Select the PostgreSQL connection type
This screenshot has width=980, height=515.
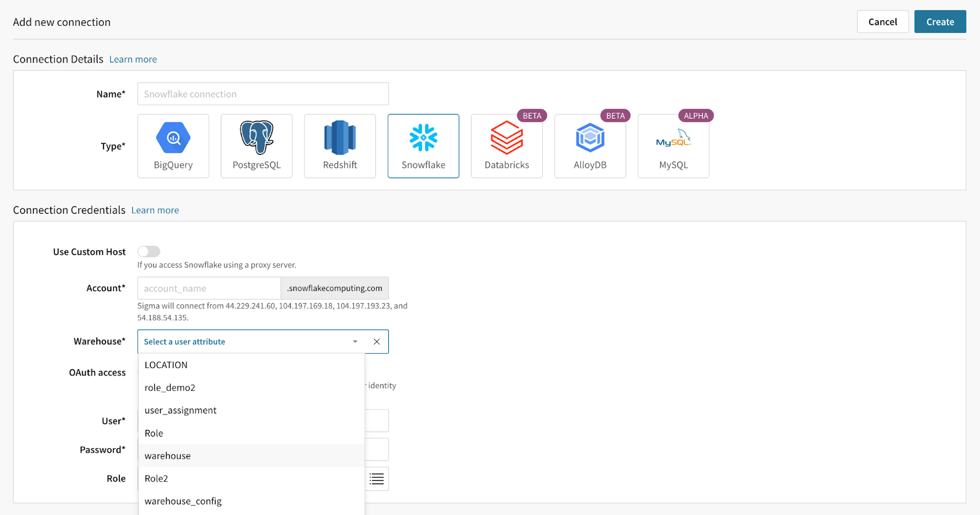pos(257,146)
